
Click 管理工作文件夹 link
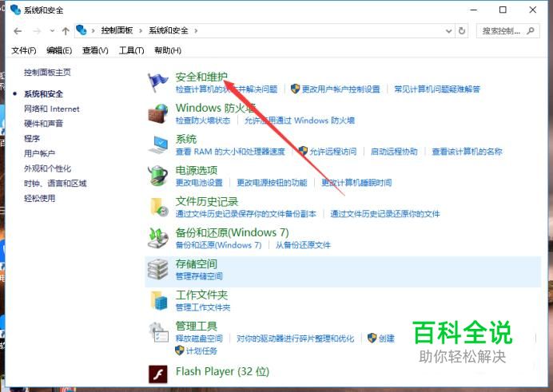click(x=203, y=307)
